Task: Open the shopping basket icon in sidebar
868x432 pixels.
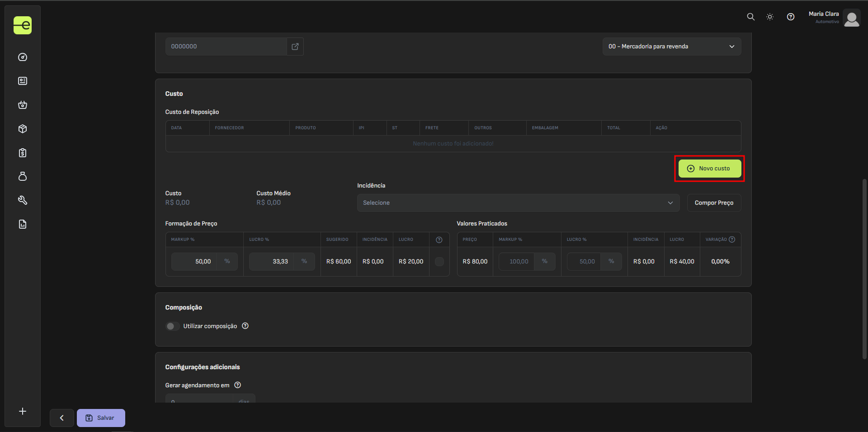Action: pos(23,105)
